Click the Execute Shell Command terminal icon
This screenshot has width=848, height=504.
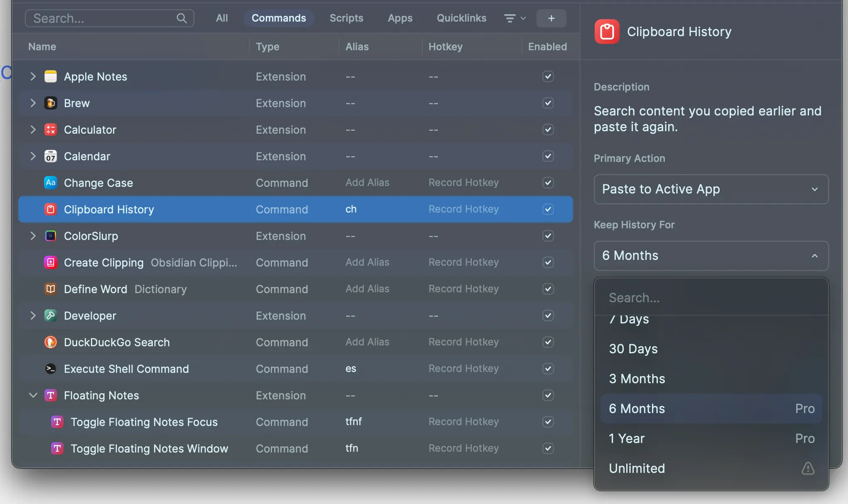tap(50, 369)
